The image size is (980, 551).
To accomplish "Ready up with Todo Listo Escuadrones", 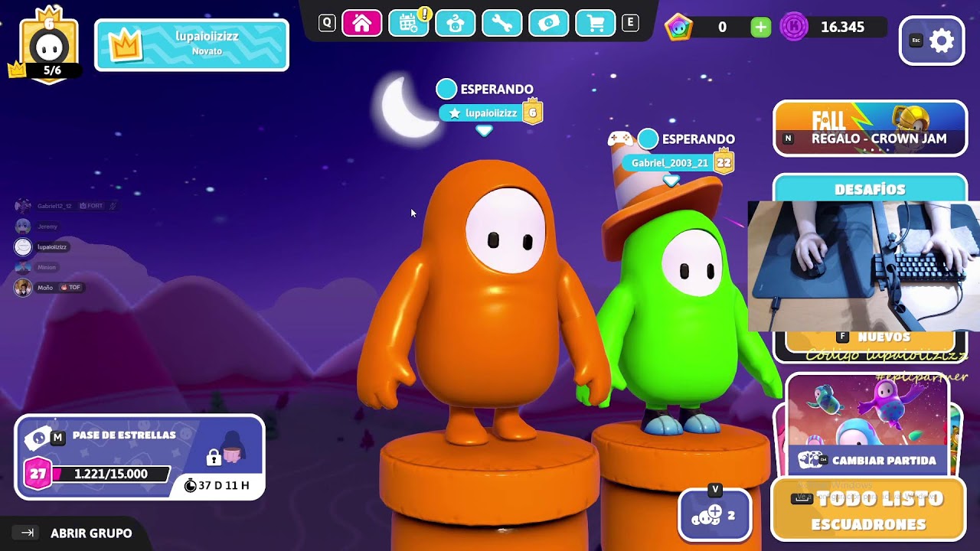I will point(867,510).
